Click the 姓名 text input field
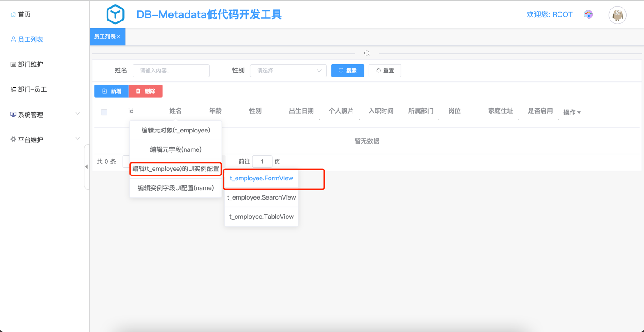 coord(171,71)
